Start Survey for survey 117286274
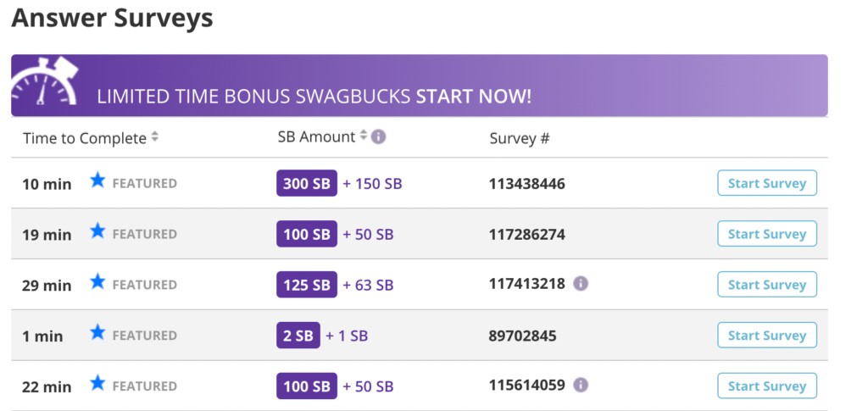This screenshot has height=411, width=868. 766,234
